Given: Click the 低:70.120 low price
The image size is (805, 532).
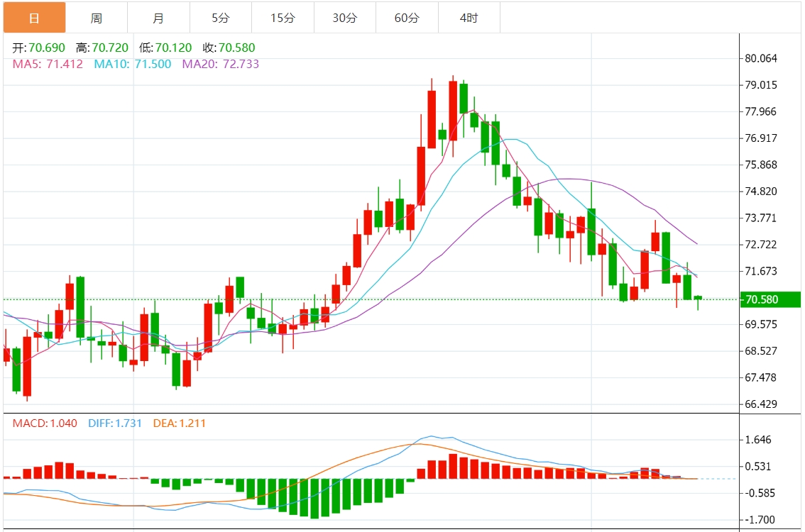Looking at the screenshot, I should [x=165, y=48].
